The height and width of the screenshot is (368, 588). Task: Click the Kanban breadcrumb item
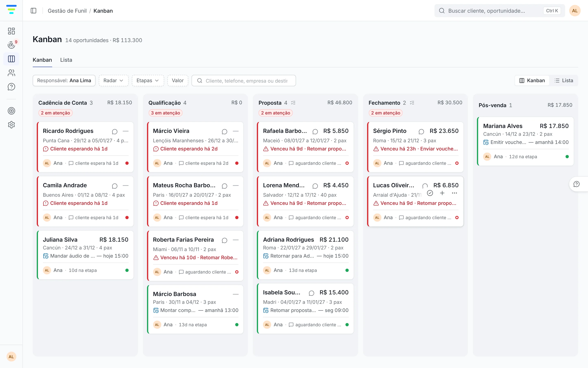click(103, 11)
